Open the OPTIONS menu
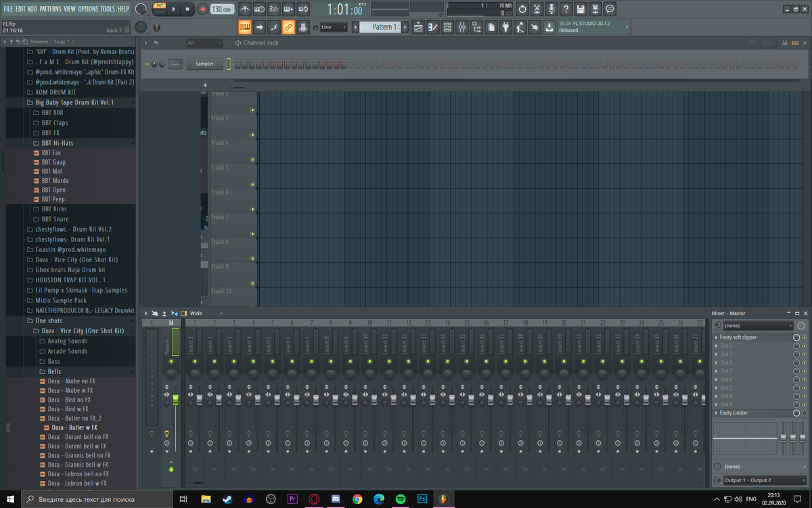Viewport: 812px width, 508px height. 88,9
